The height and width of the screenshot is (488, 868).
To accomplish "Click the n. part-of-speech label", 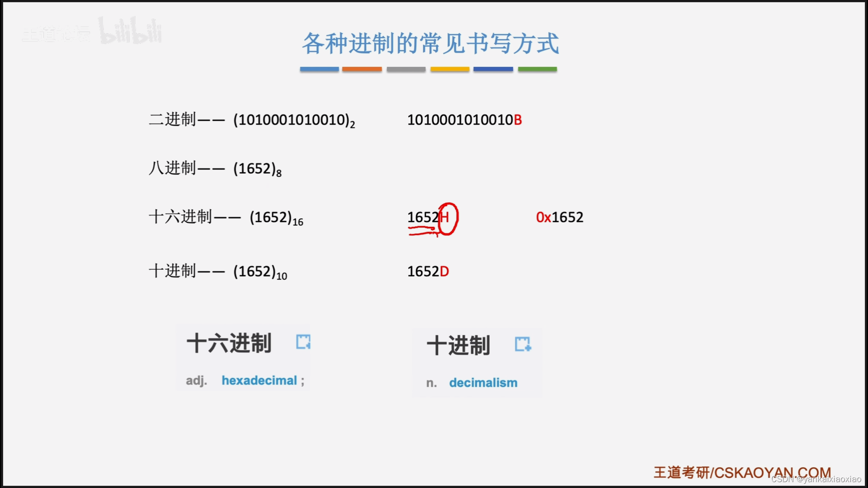I will (x=432, y=383).
